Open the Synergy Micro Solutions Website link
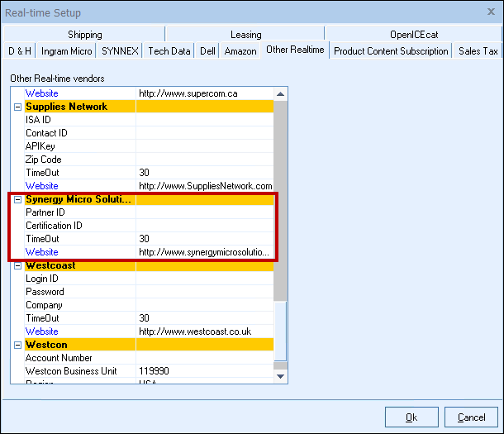Screen dimensions: 504x434 42,252
